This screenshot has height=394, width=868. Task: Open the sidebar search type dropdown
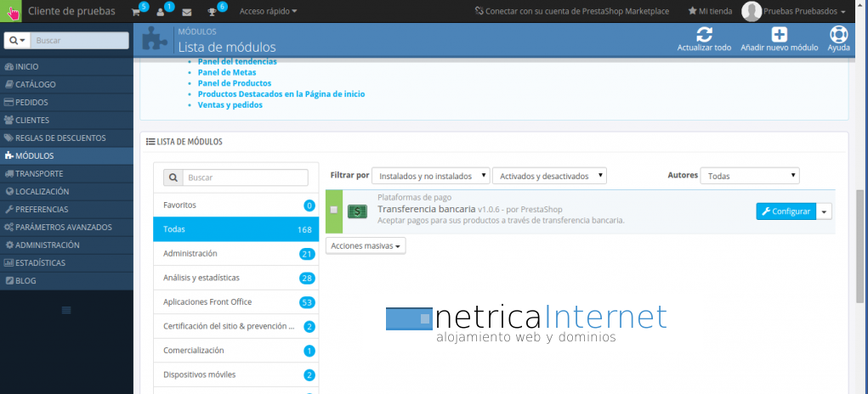click(17, 41)
